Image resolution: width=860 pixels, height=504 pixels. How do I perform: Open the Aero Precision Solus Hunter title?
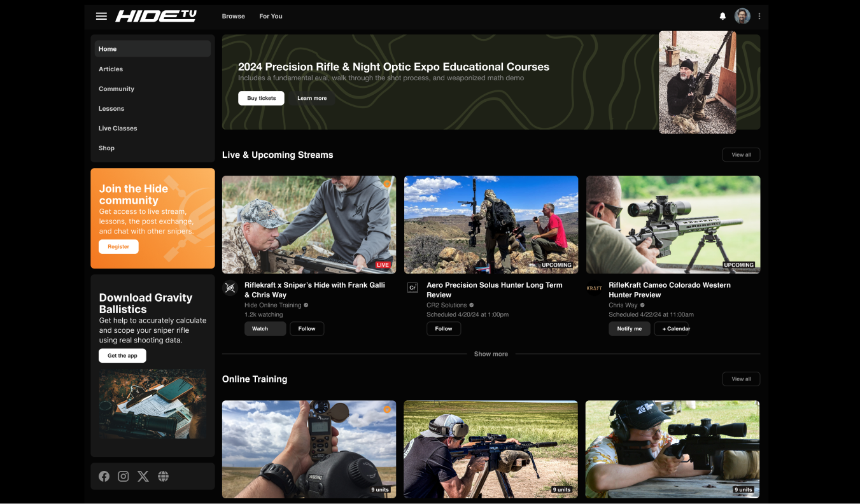495,290
